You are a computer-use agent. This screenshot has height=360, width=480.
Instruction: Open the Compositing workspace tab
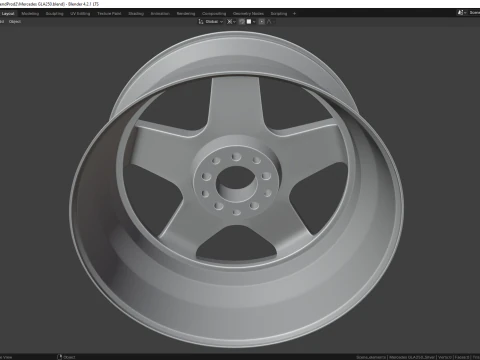(x=214, y=14)
